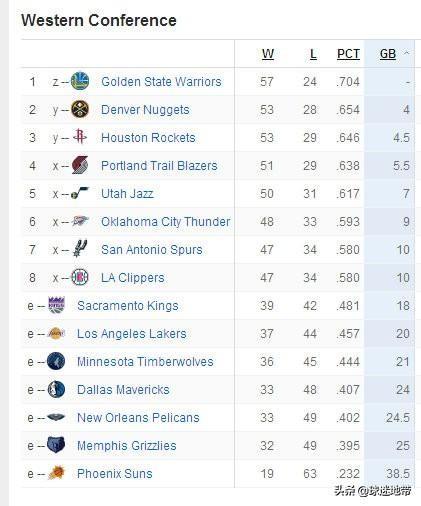Toggle GB column sort arrow
This screenshot has width=421, height=506.
(406, 53)
